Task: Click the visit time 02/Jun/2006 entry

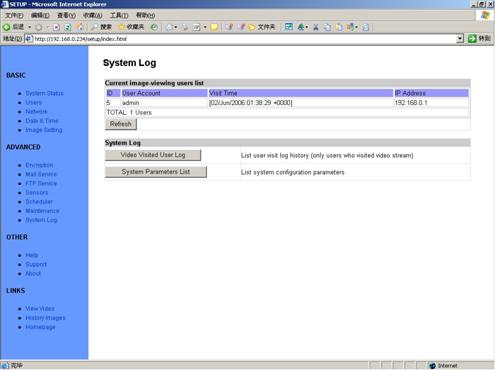Action: pos(251,103)
